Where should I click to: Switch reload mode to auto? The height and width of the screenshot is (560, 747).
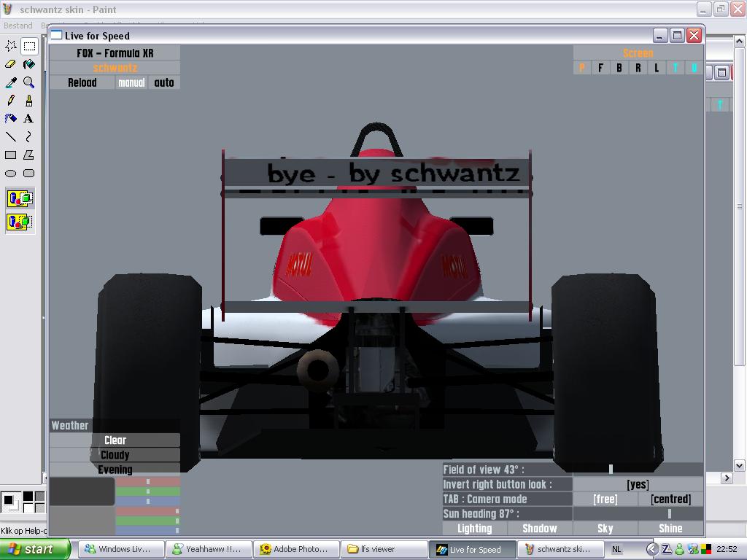164,82
